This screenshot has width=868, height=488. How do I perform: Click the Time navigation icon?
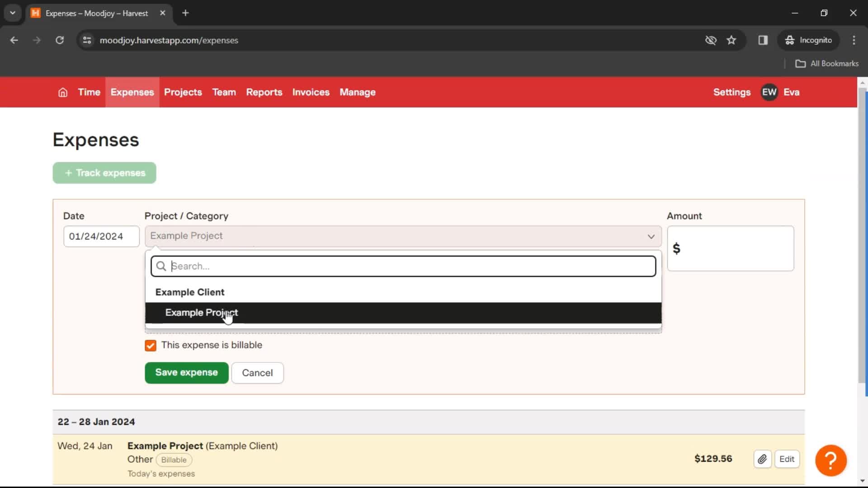[x=89, y=92]
